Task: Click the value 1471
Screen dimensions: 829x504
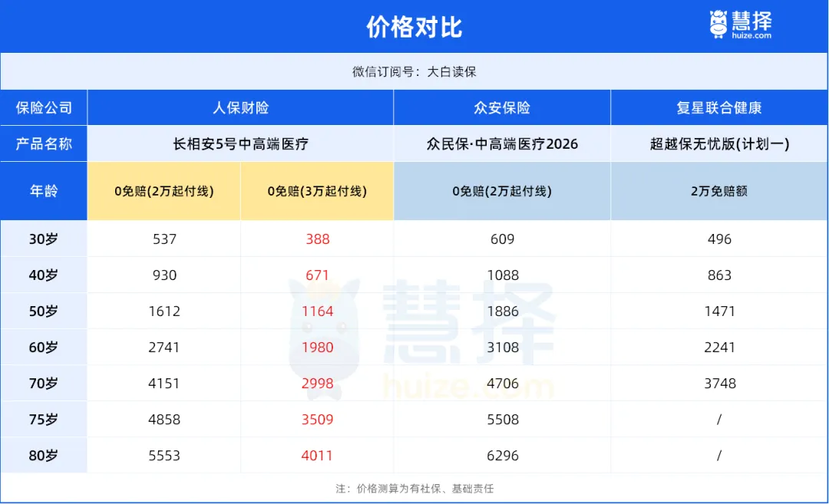Action: click(719, 311)
